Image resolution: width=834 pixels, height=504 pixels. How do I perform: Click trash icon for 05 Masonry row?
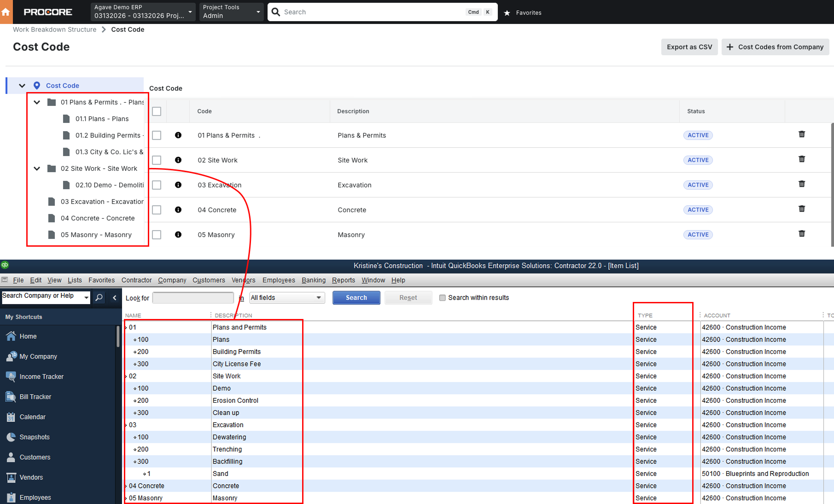(x=802, y=234)
